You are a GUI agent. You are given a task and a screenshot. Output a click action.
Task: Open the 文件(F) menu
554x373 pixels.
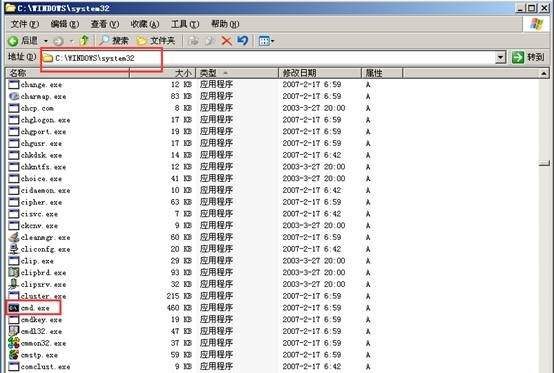[x=24, y=24]
